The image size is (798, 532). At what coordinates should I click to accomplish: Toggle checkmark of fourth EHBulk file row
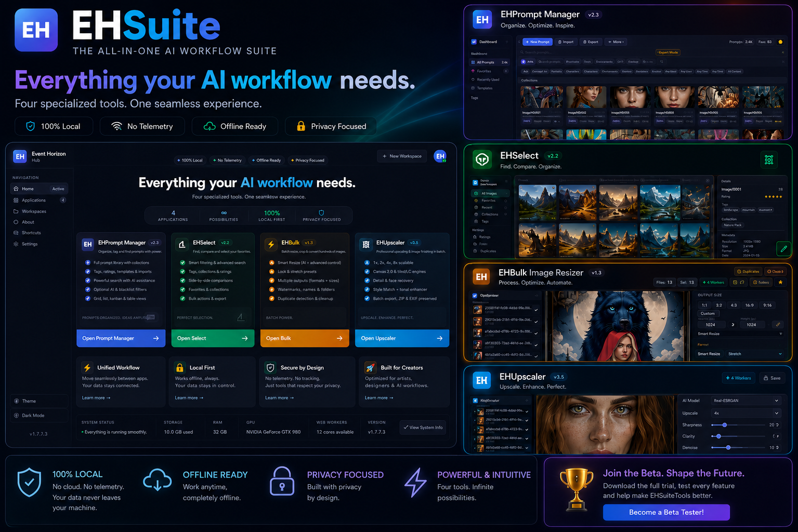[536, 344]
